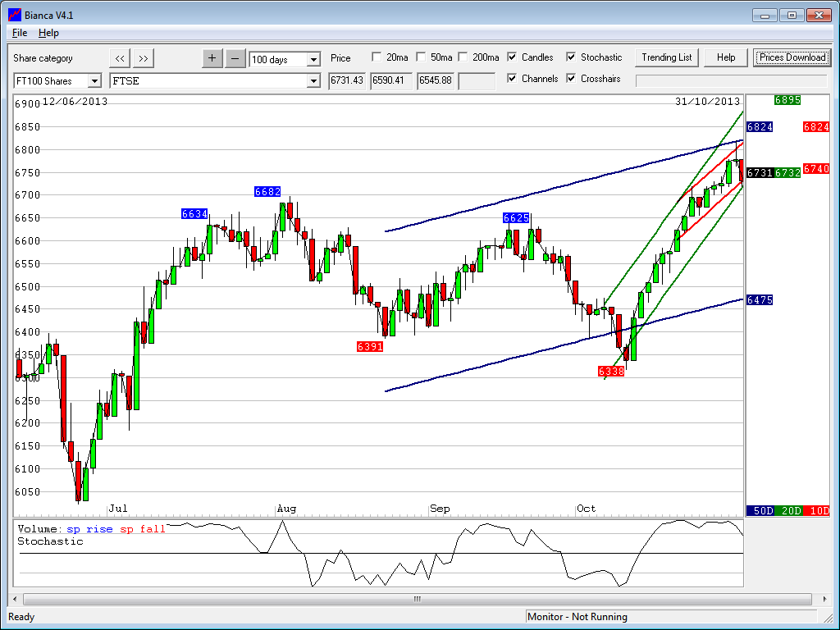This screenshot has height=630, width=840.
Task: Open the Help menu in menu bar
Action: tap(48, 33)
